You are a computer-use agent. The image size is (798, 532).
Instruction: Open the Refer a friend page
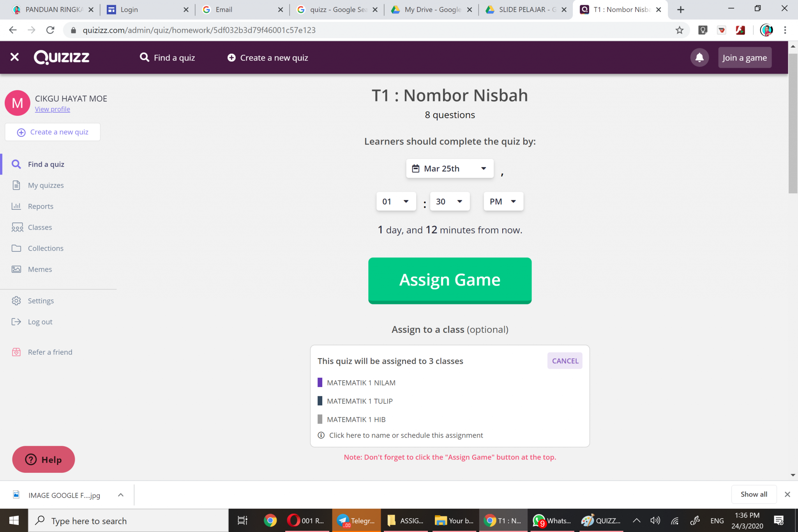50,352
